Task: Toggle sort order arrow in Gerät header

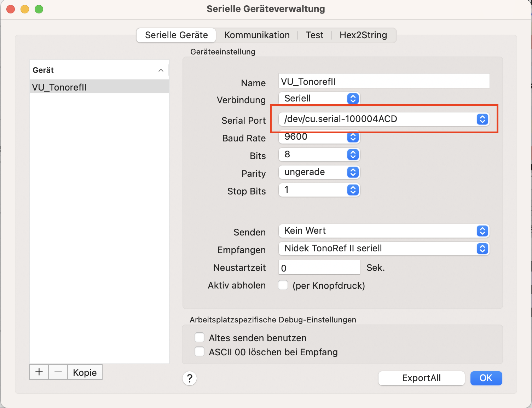Action: pyautogui.click(x=161, y=70)
